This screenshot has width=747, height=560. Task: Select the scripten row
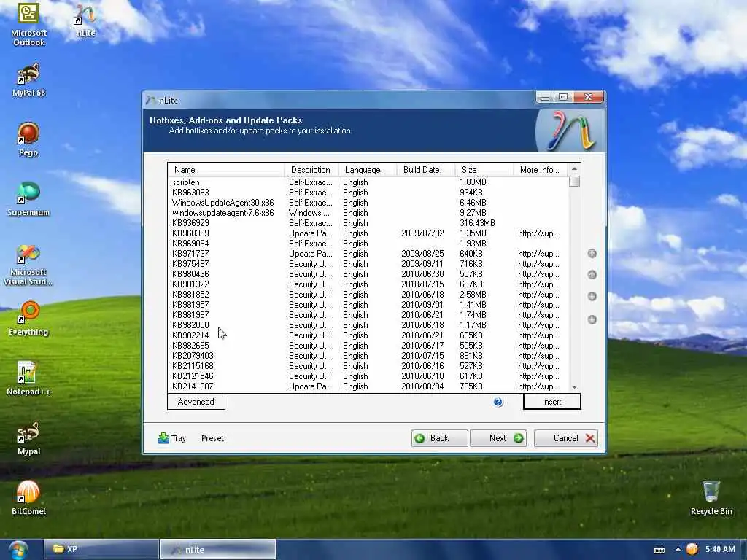click(368, 182)
